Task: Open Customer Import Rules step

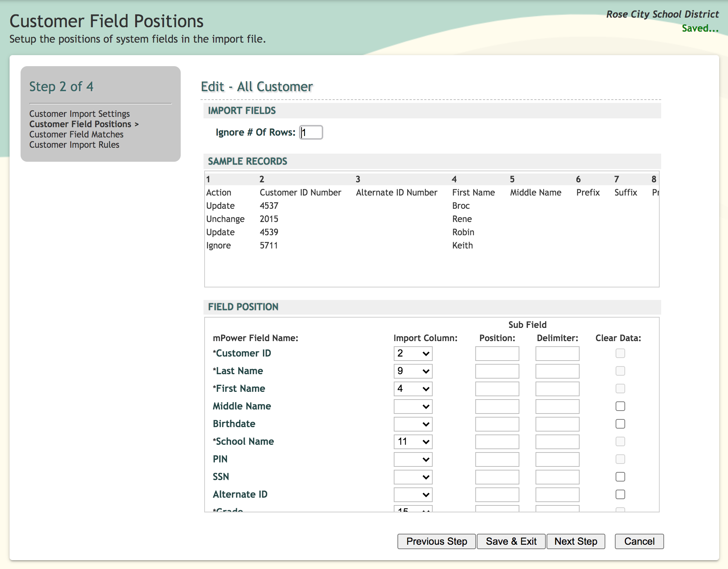Action: 74,145
